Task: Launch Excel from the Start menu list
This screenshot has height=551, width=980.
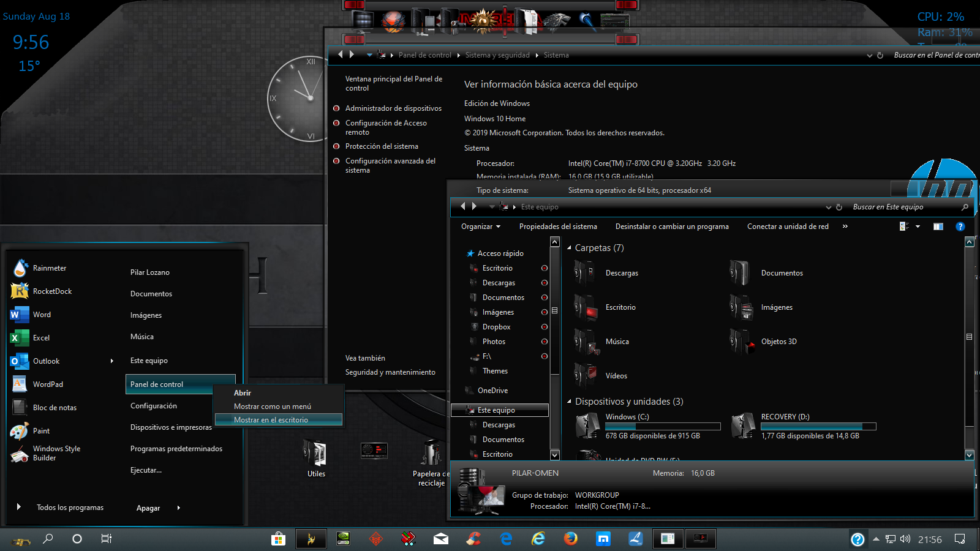Action: 41,338
